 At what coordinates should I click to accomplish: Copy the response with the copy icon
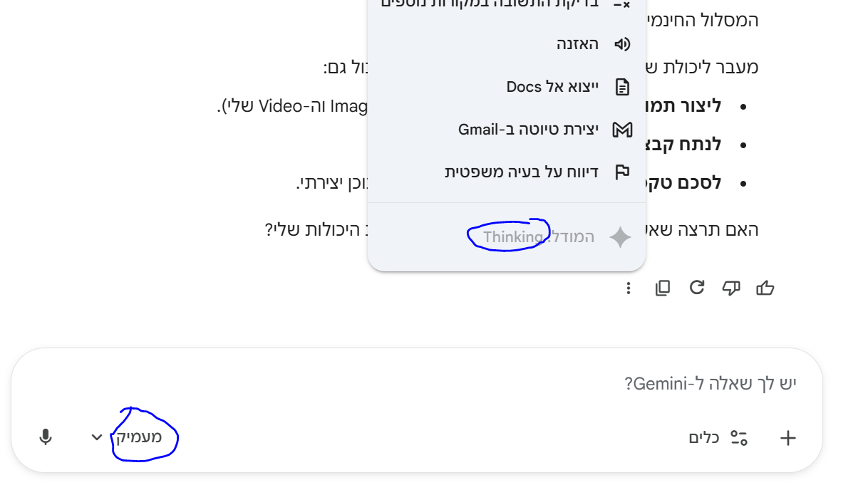coord(663,288)
